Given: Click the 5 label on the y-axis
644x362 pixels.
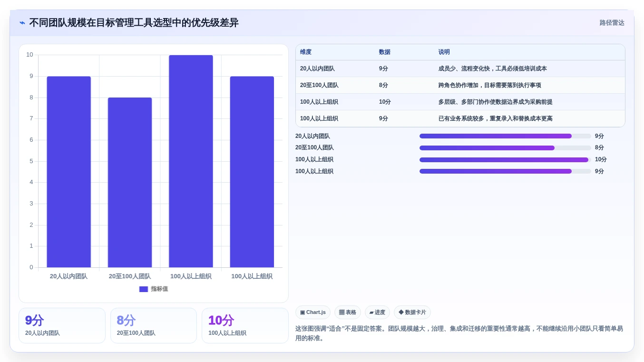Looking at the screenshot, I should click(31, 161).
